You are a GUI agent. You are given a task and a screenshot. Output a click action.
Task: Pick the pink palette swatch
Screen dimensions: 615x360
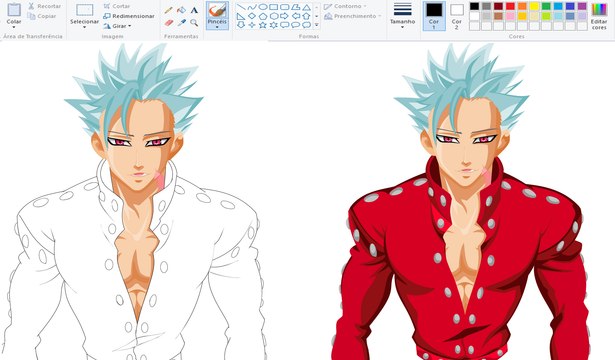click(510, 16)
